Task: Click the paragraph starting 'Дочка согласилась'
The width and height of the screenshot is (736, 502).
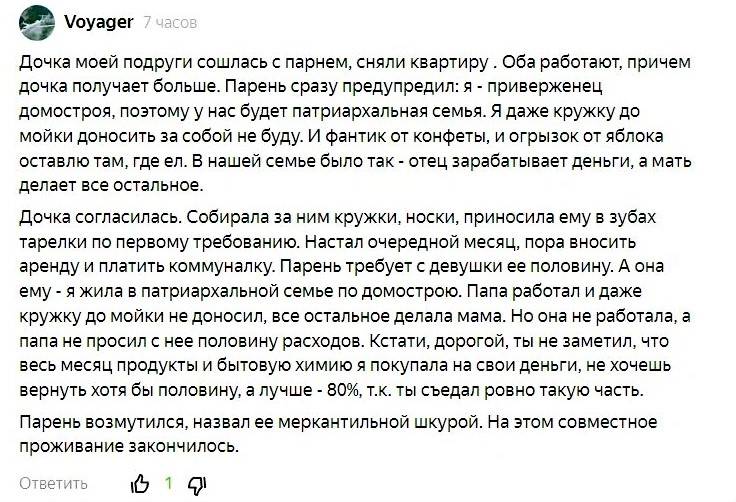Action: tap(355, 303)
